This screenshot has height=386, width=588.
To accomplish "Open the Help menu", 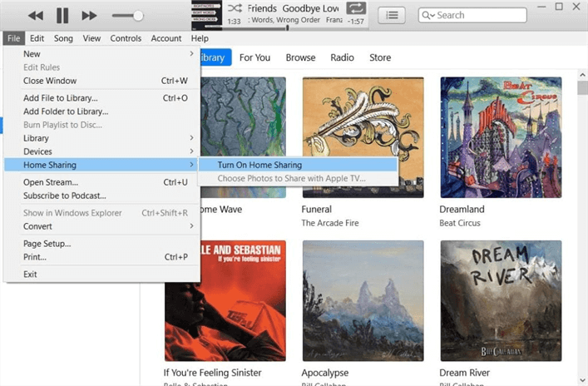I will (200, 38).
